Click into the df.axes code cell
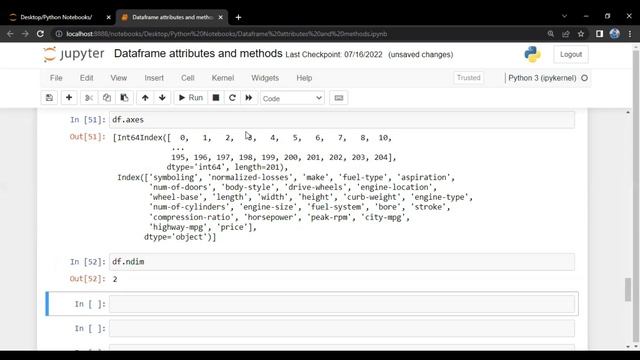 [x=342, y=120]
